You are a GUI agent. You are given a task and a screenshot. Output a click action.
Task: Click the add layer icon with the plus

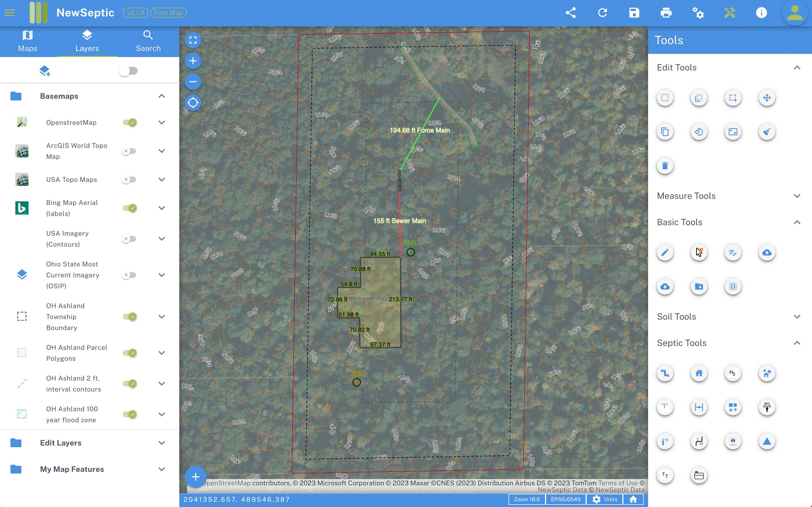(45, 71)
